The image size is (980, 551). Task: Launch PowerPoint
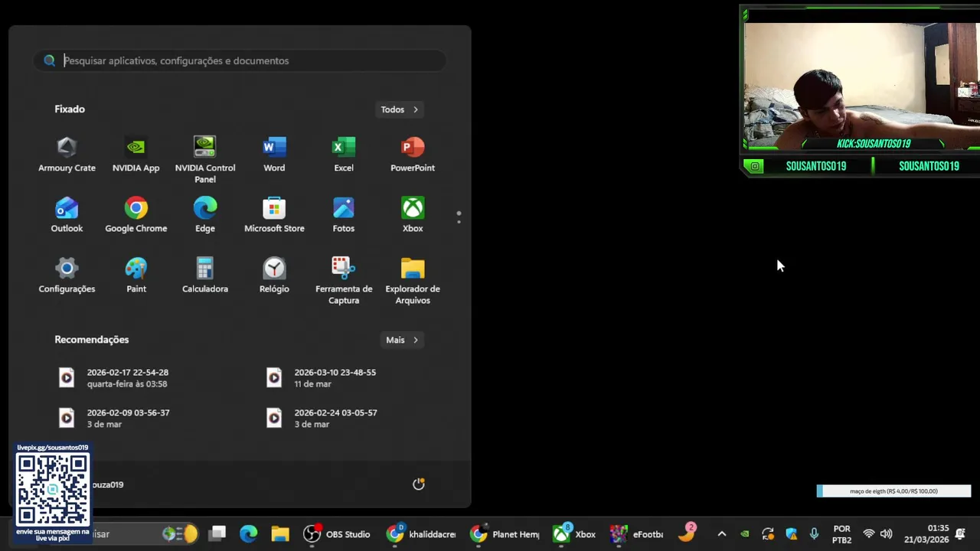point(413,155)
